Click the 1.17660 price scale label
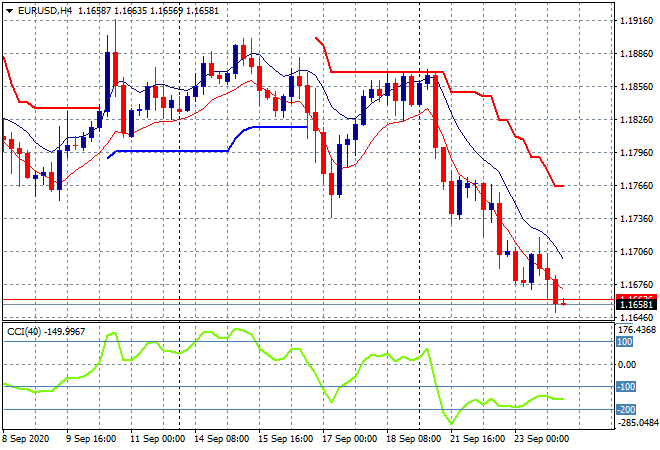 click(636, 186)
